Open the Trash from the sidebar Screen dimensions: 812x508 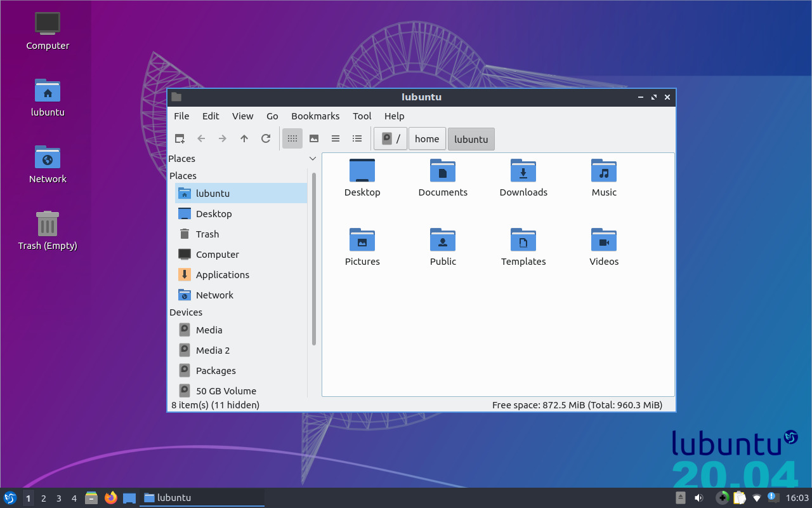coord(206,234)
